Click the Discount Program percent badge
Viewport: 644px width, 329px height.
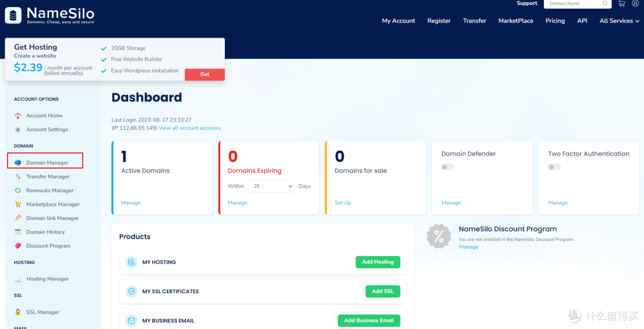tap(439, 236)
